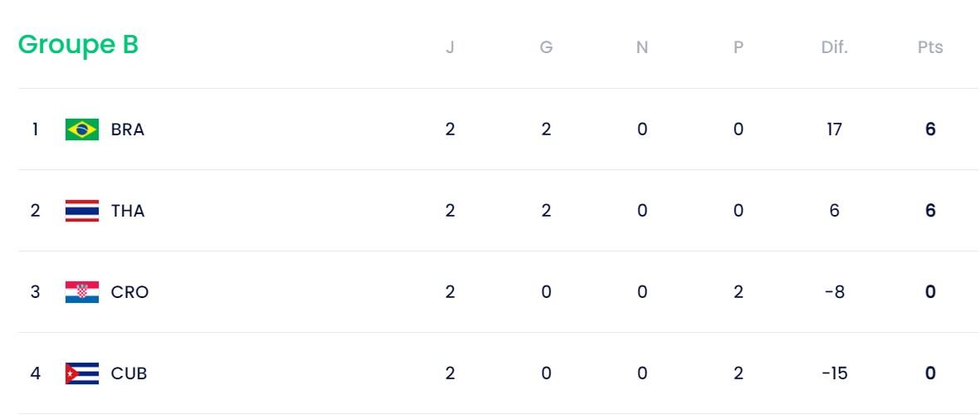Click the G column header
Image resolution: width=980 pixels, height=415 pixels.
click(x=546, y=47)
